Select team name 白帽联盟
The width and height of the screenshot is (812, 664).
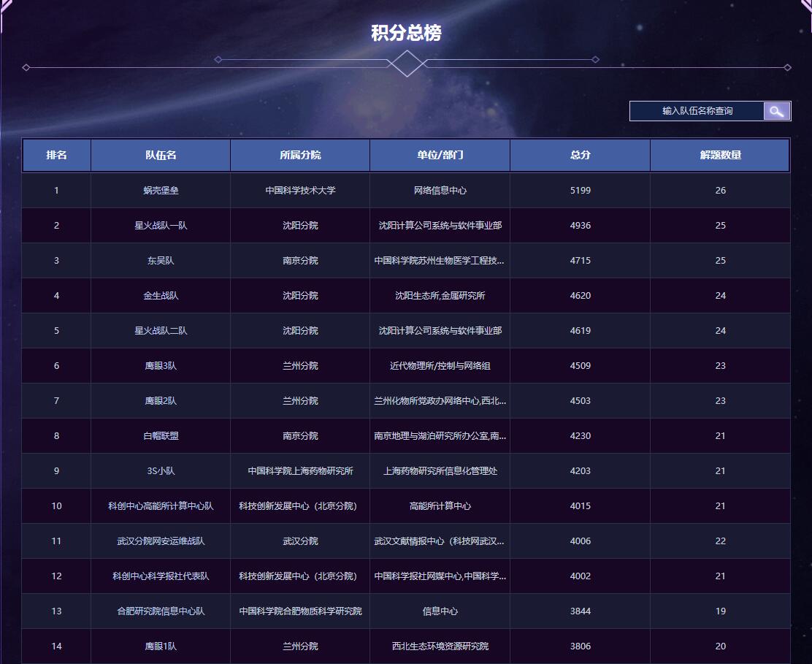coord(161,436)
